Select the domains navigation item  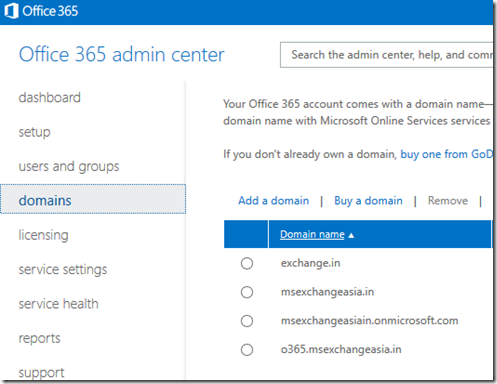point(93,199)
